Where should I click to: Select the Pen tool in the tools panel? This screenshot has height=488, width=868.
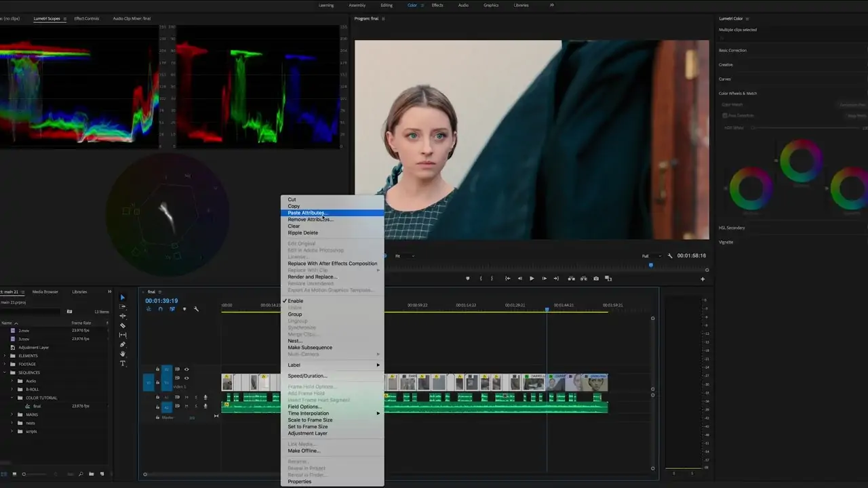tap(123, 344)
